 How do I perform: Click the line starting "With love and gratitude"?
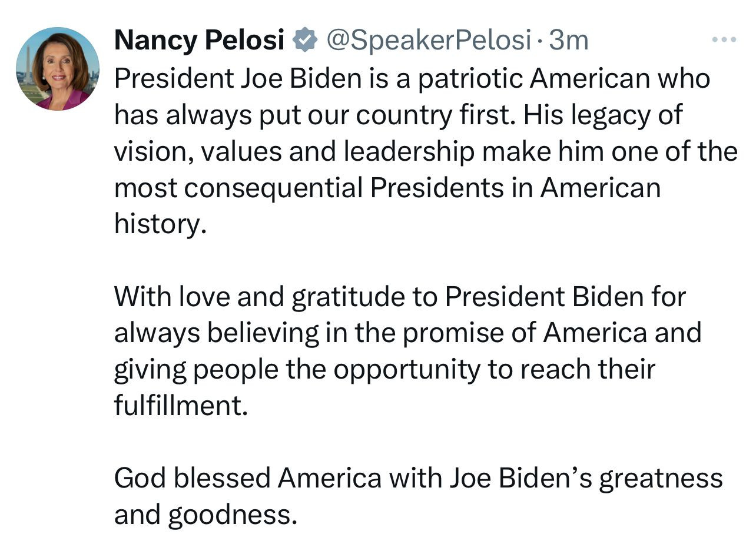pos(400,296)
